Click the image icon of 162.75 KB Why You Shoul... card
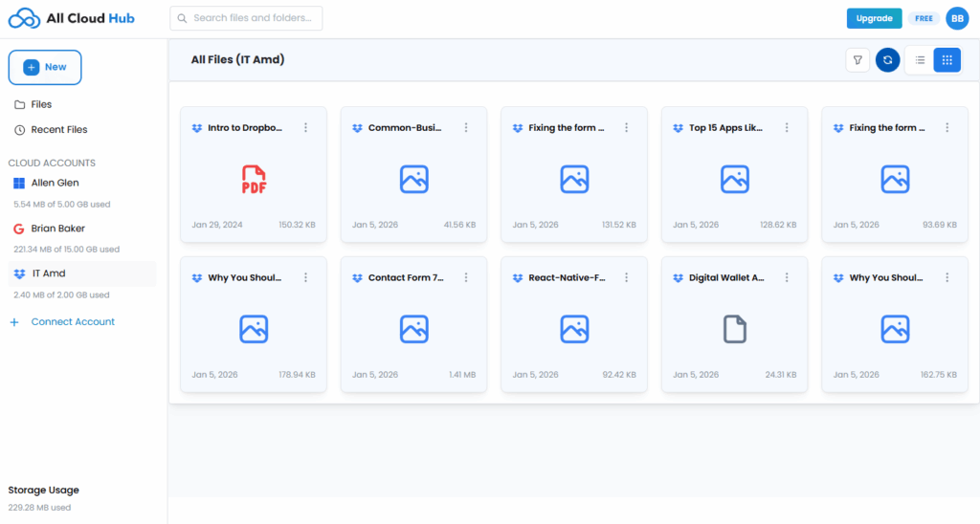 tap(895, 329)
